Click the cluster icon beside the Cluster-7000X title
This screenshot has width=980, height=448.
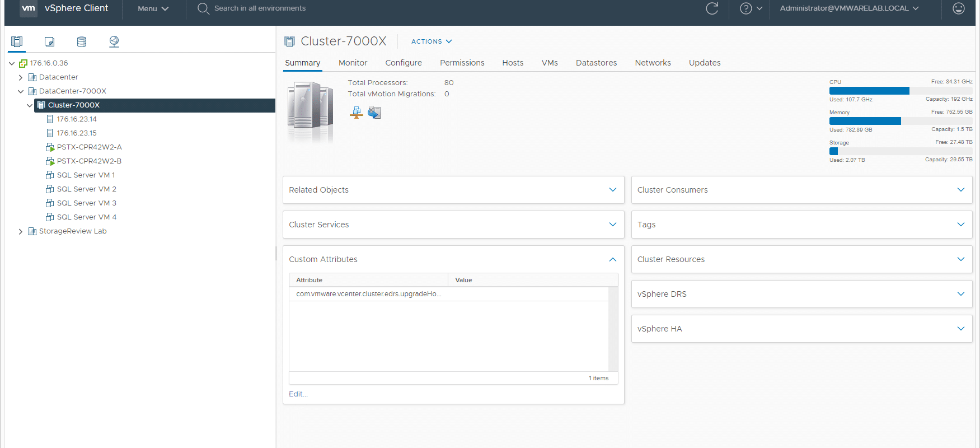pyautogui.click(x=289, y=41)
